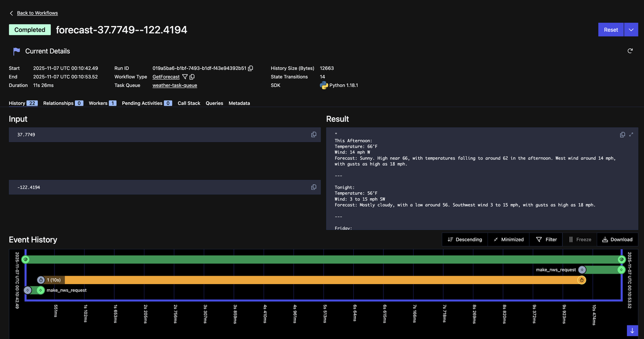Copy the -122.4194 input value
Image resolution: width=644 pixels, height=339 pixels.
point(313,187)
